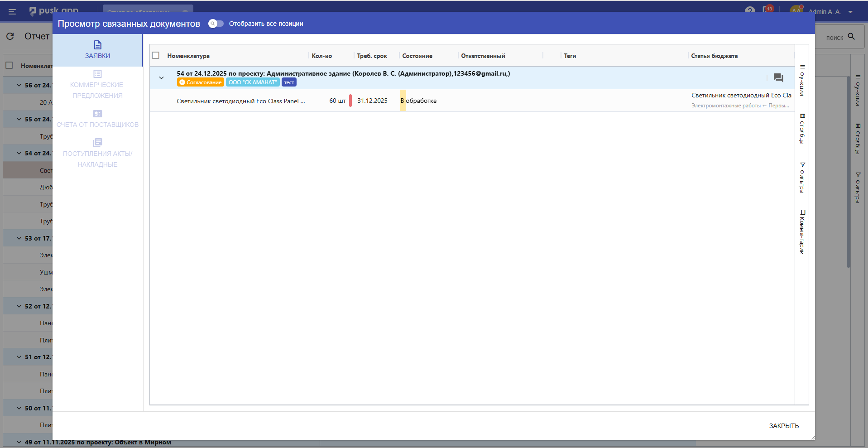Collapse the 53 от 17 group in background list
The image size is (868, 448).
(19, 238)
